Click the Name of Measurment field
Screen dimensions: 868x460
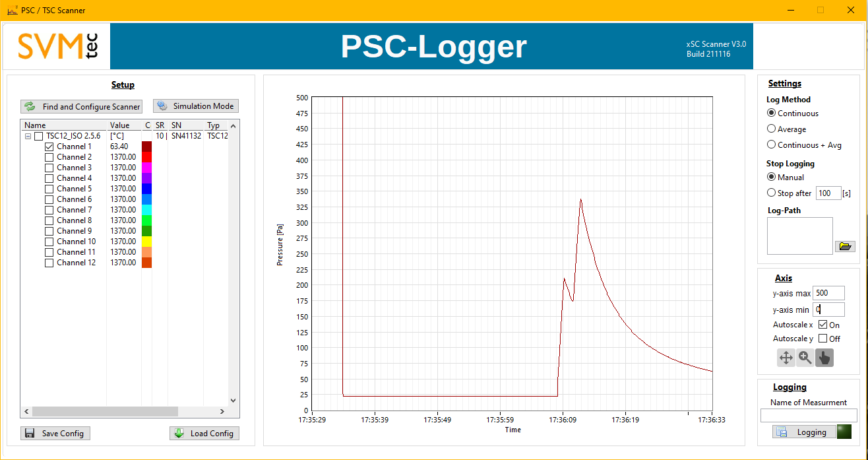coord(809,416)
